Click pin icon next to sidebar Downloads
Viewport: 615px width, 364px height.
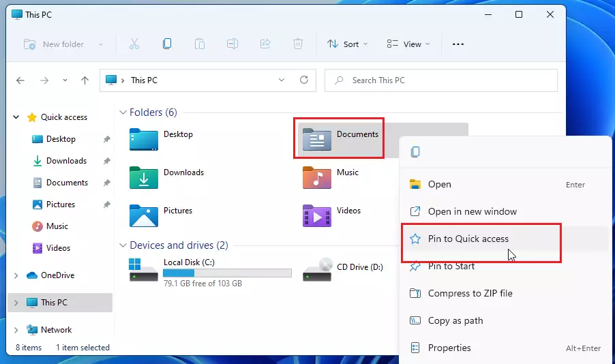(106, 161)
